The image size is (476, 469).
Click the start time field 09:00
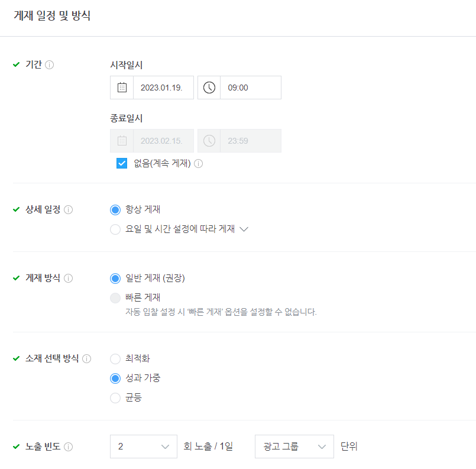[251, 88]
